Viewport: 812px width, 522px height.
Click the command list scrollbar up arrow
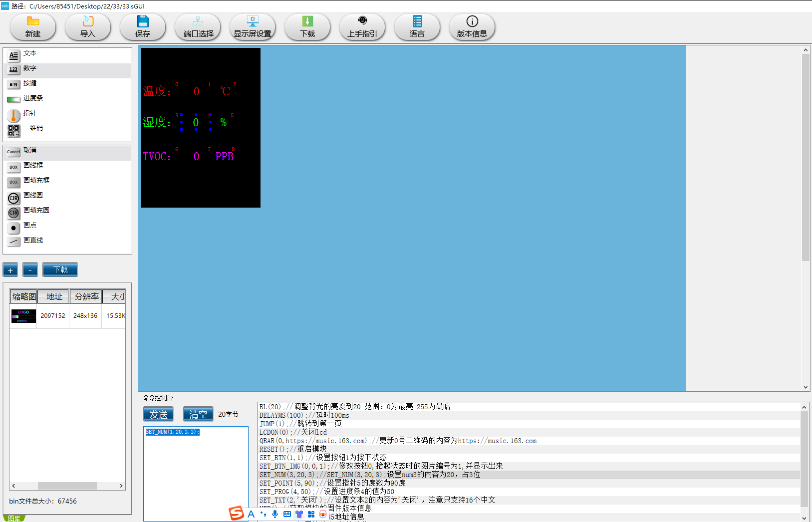(804, 407)
